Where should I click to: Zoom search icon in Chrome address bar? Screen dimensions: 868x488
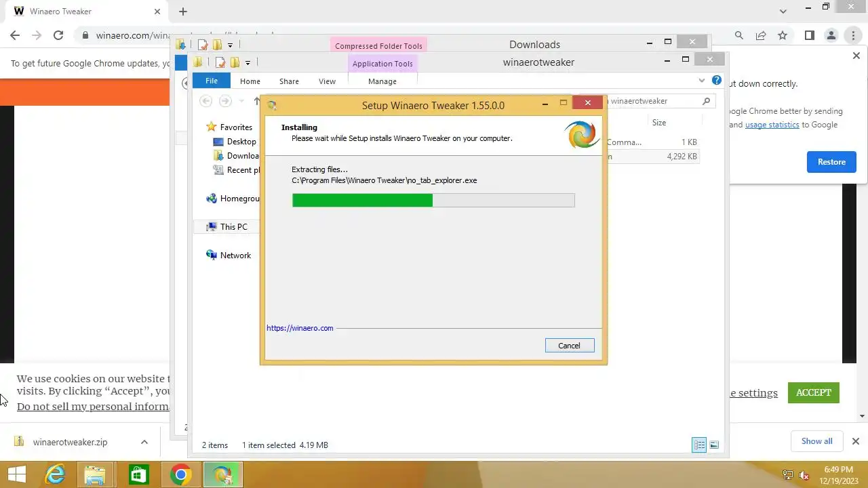739,35
